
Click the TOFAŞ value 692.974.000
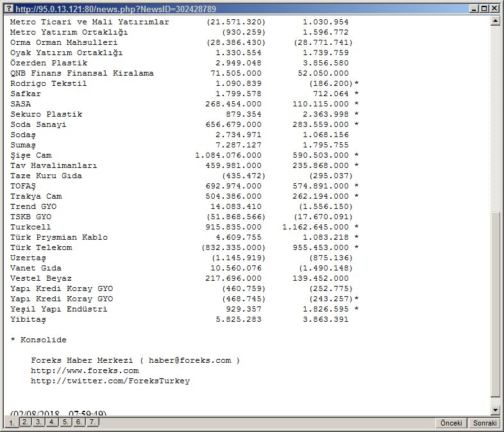pyautogui.click(x=233, y=186)
